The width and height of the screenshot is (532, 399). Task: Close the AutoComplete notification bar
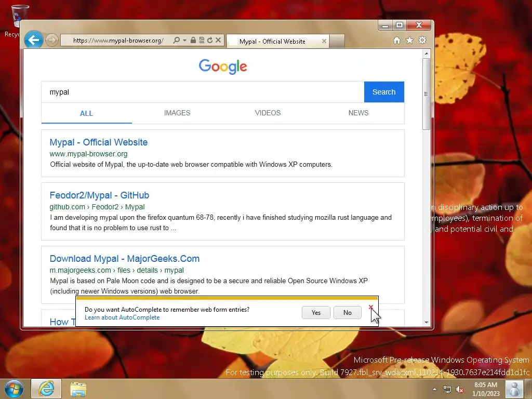click(x=370, y=307)
